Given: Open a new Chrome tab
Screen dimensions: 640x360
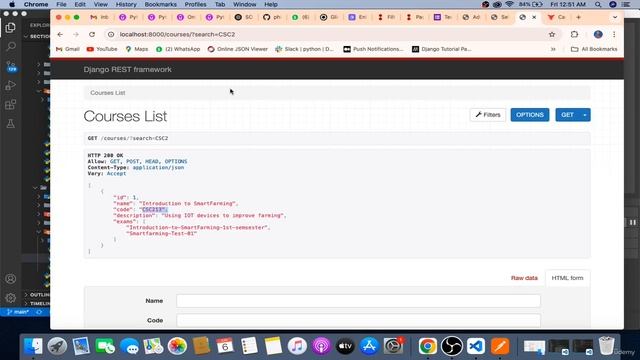Looking at the screenshot, I should pyautogui.click(x=578, y=17).
